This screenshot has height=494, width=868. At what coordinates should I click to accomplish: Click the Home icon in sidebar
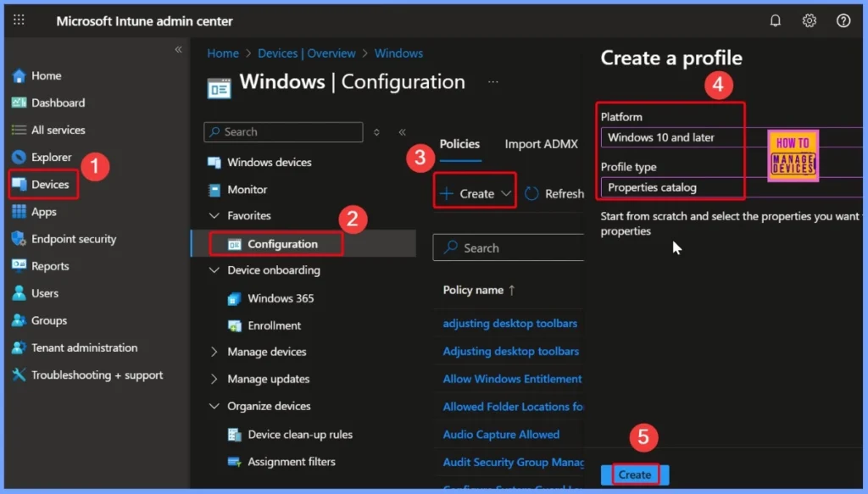click(19, 75)
